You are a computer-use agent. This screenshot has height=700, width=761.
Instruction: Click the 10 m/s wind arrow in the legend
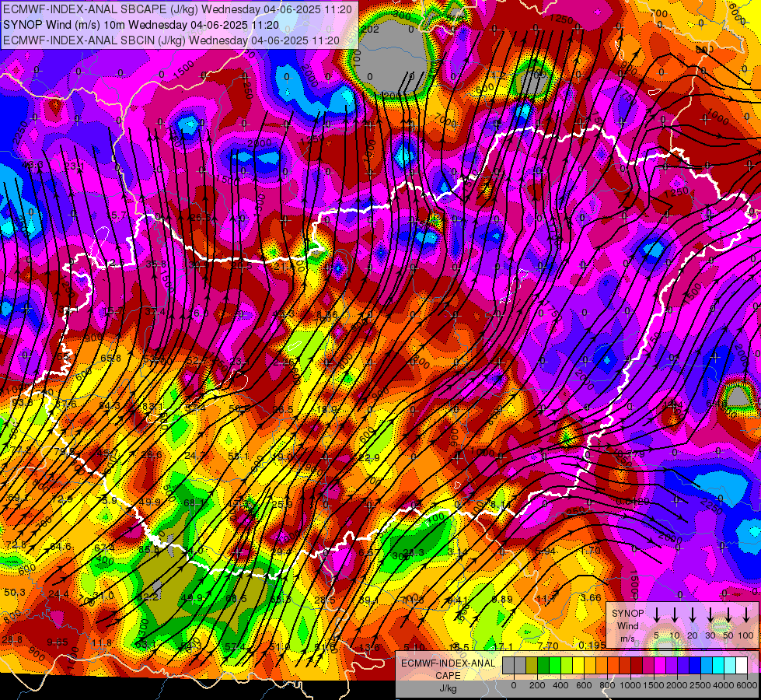pos(675,614)
